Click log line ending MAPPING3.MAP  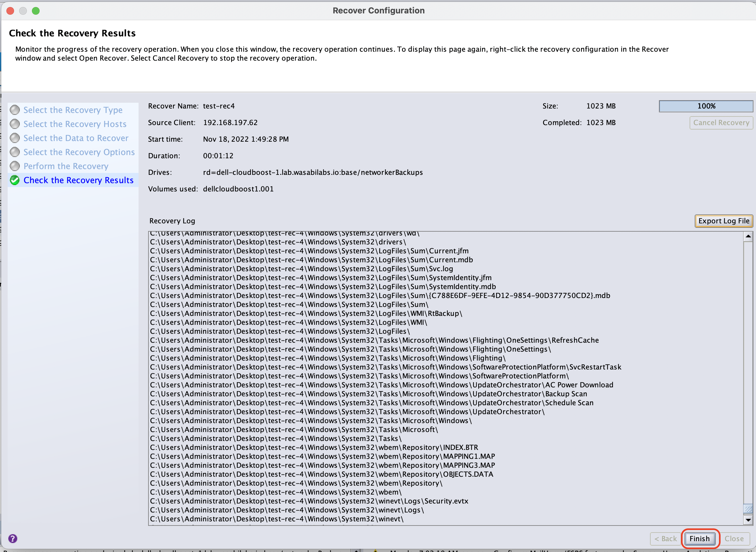[322, 466]
